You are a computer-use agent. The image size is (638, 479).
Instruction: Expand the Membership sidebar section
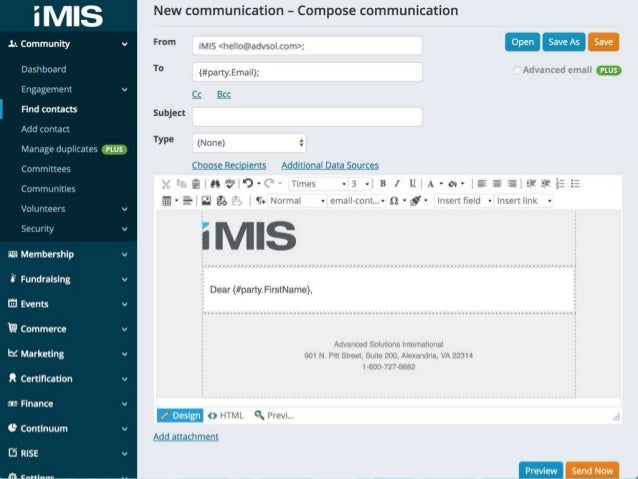click(x=68, y=254)
